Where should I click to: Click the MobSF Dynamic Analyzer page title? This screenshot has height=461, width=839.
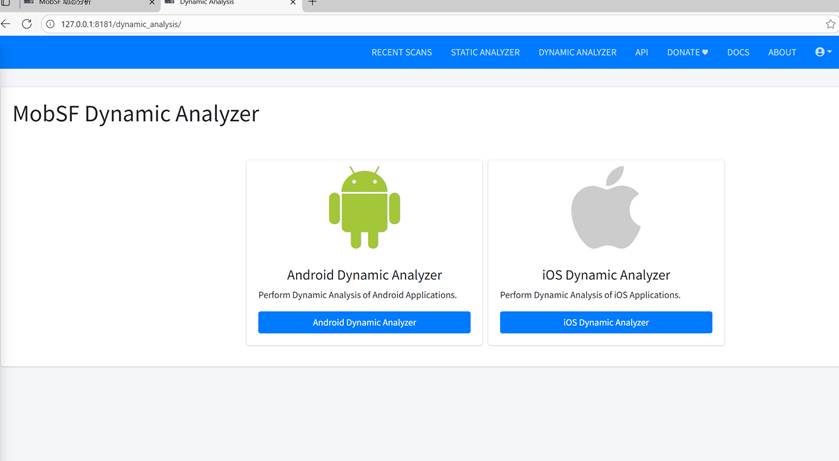136,114
